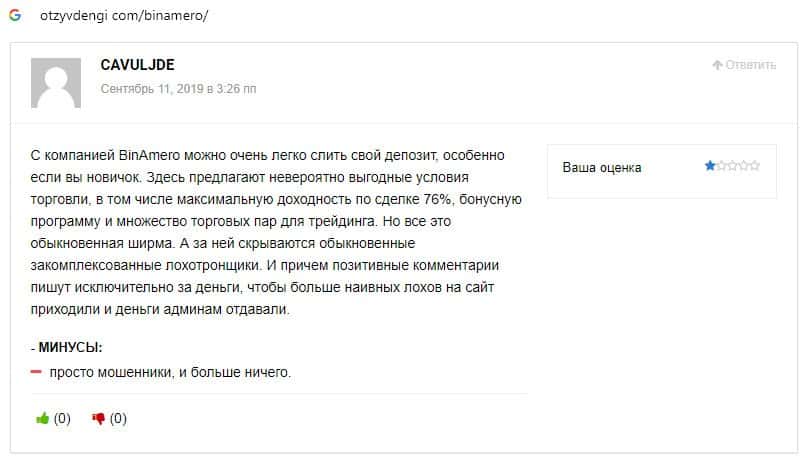Click the reply arrow icon
808x462 pixels.
click(x=717, y=65)
